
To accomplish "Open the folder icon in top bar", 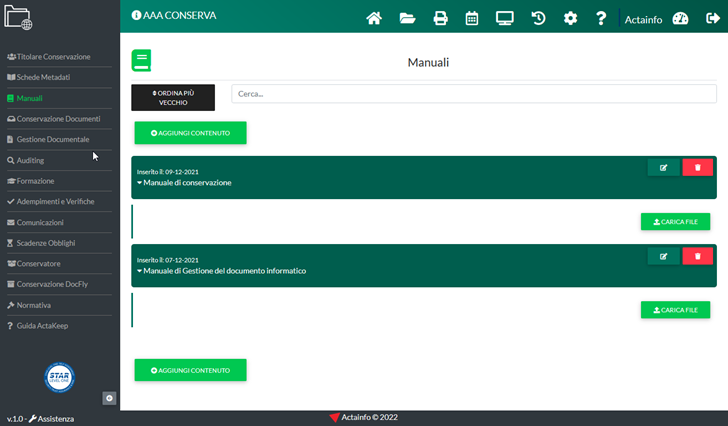I will (x=407, y=18).
